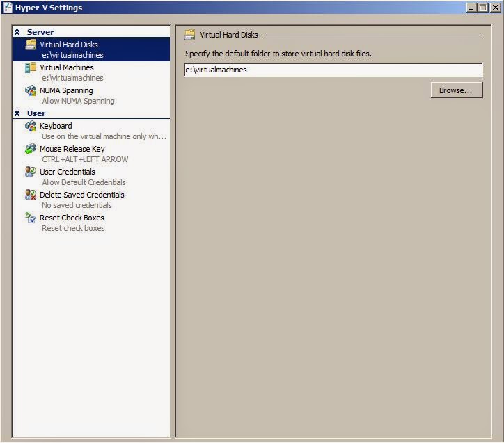Click 'CTRL+ALT+LEFT ARROW' subtitle text
504x443 pixels.
pos(85,159)
